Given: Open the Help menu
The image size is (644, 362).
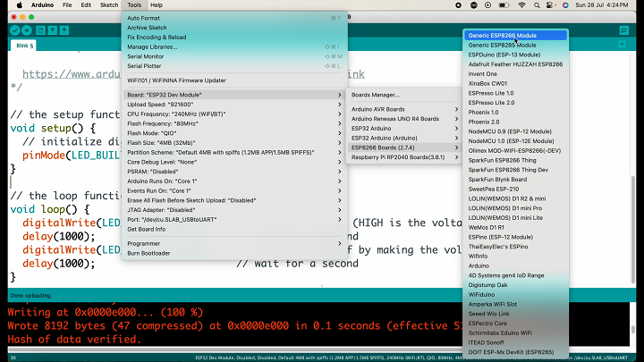Looking at the screenshot, I should tap(157, 5).
